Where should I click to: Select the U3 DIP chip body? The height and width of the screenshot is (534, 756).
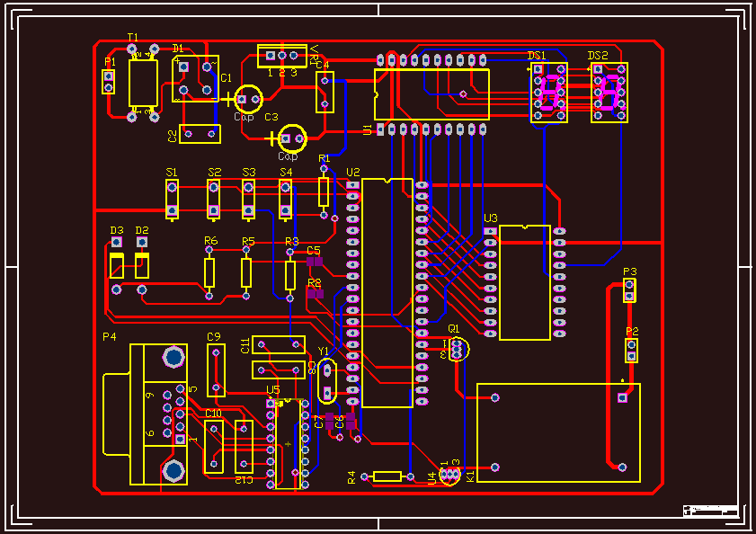point(525,282)
